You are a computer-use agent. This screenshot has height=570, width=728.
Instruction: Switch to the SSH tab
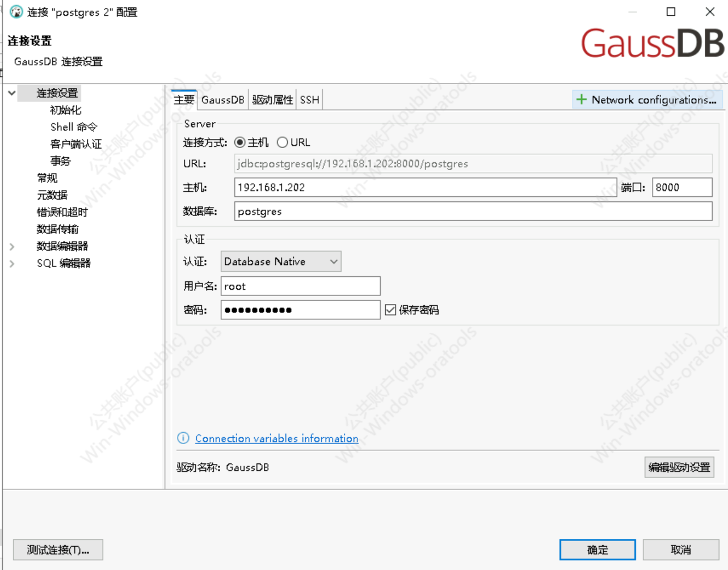[309, 100]
